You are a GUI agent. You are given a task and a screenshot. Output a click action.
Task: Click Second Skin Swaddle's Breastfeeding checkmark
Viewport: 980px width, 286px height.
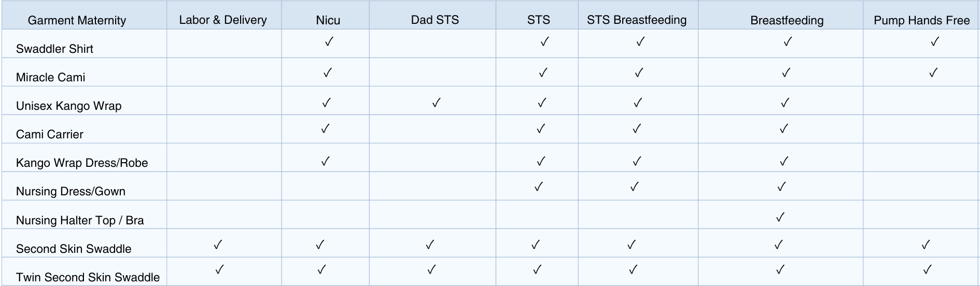[x=778, y=244]
